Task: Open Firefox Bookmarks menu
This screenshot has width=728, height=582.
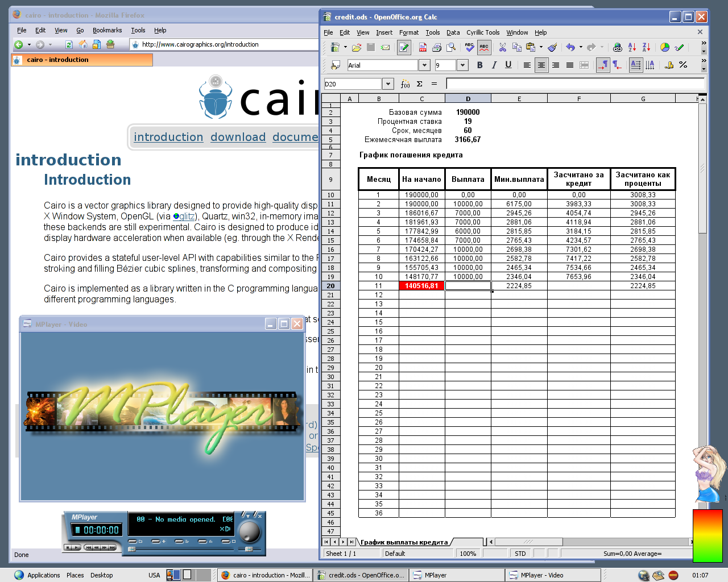Action: (107, 30)
